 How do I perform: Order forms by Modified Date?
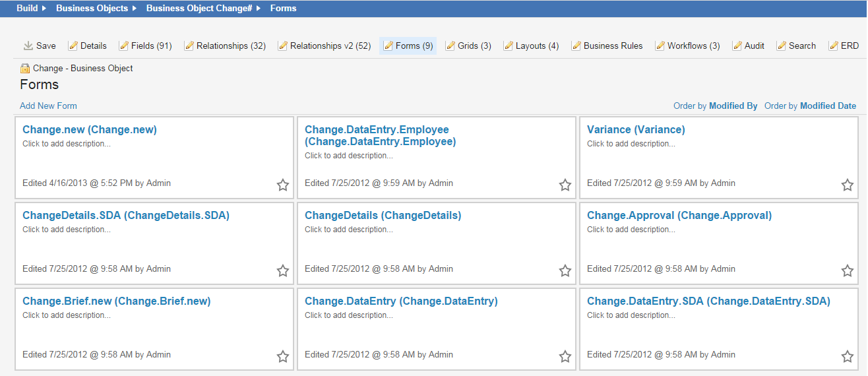pyautogui.click(x=827, y=106)
